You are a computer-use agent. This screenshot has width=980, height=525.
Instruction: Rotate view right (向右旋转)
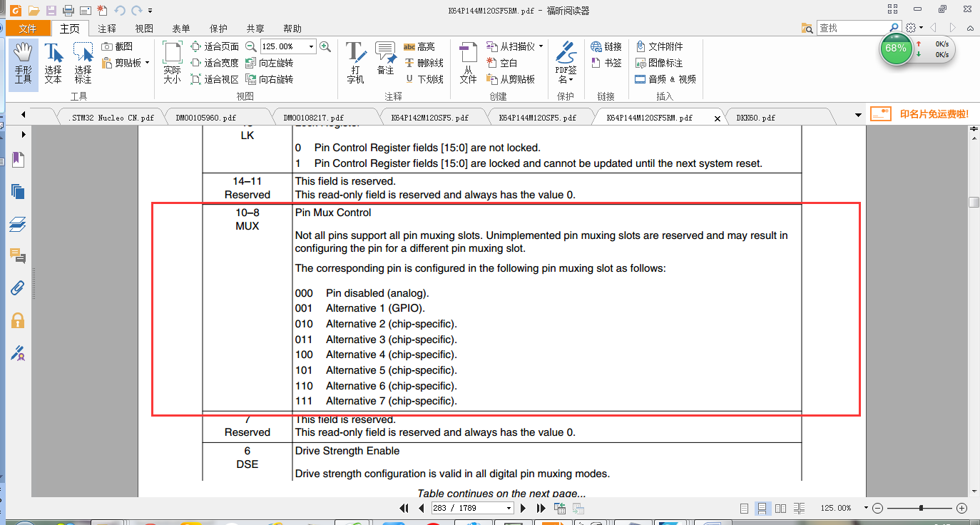pos(269,79)
